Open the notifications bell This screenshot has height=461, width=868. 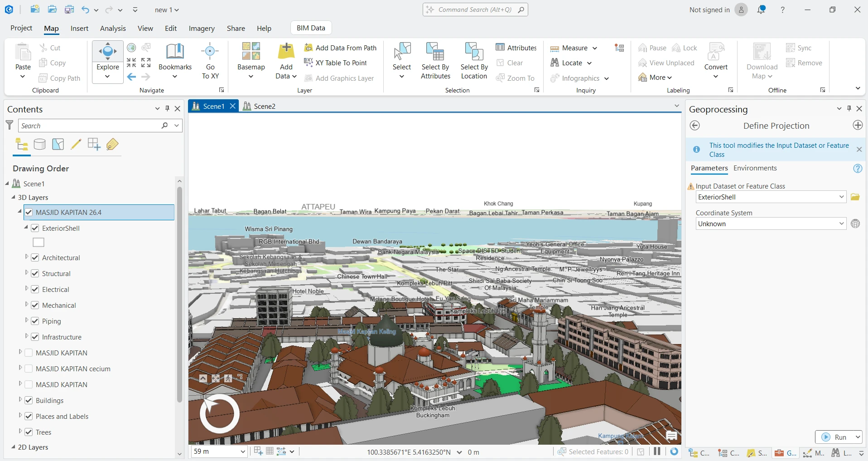click(x=762, y=10)
